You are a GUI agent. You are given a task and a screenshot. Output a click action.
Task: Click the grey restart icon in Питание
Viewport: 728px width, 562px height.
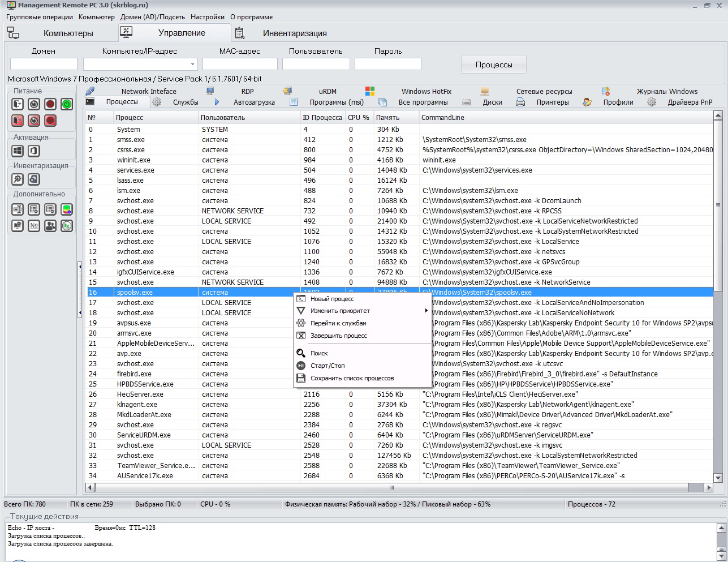(x=34, y=104)
